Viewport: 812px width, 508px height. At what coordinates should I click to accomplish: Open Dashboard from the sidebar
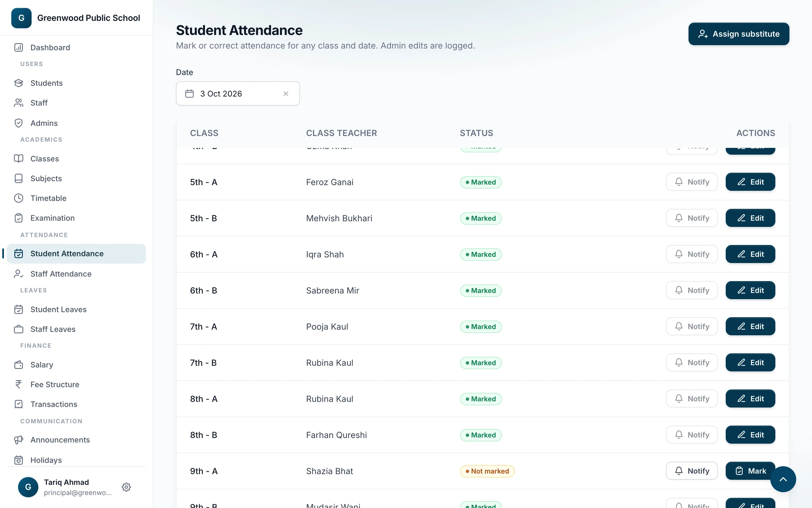coord(76,47)
